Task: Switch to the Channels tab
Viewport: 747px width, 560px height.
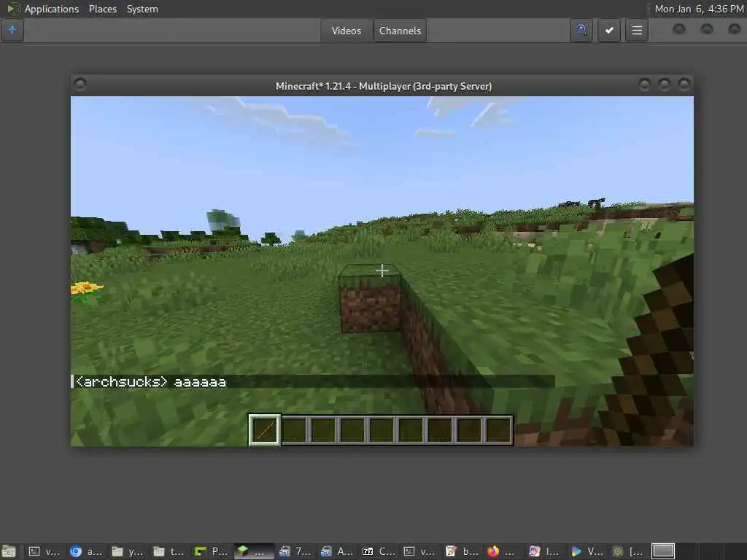Action: tap(400, 31)
